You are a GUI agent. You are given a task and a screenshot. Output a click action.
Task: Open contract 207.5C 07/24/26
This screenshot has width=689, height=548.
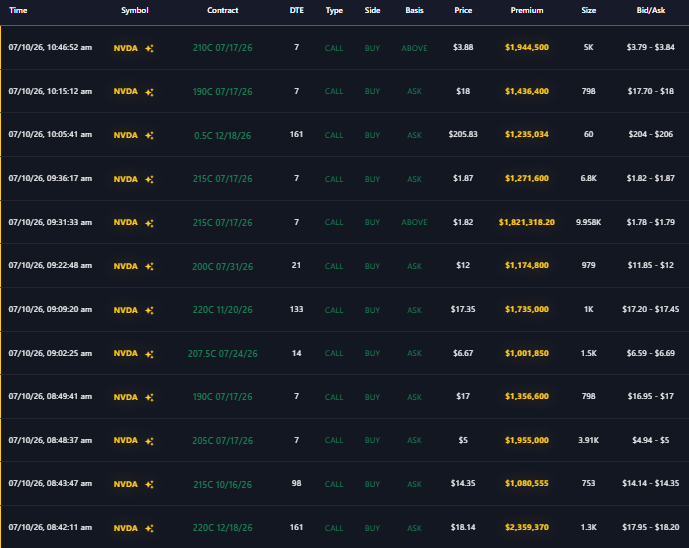(223, 353)
